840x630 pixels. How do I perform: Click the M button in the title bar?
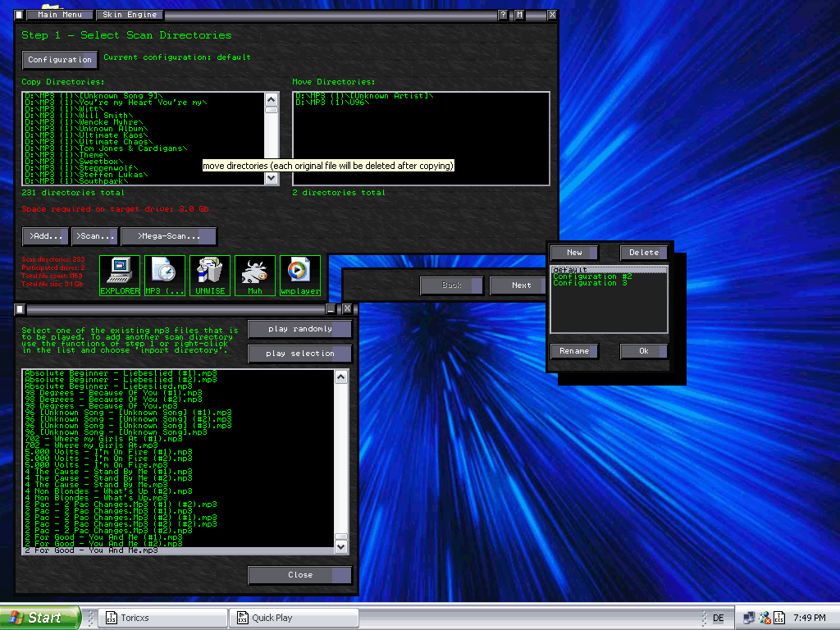click(x=520, y=15)
